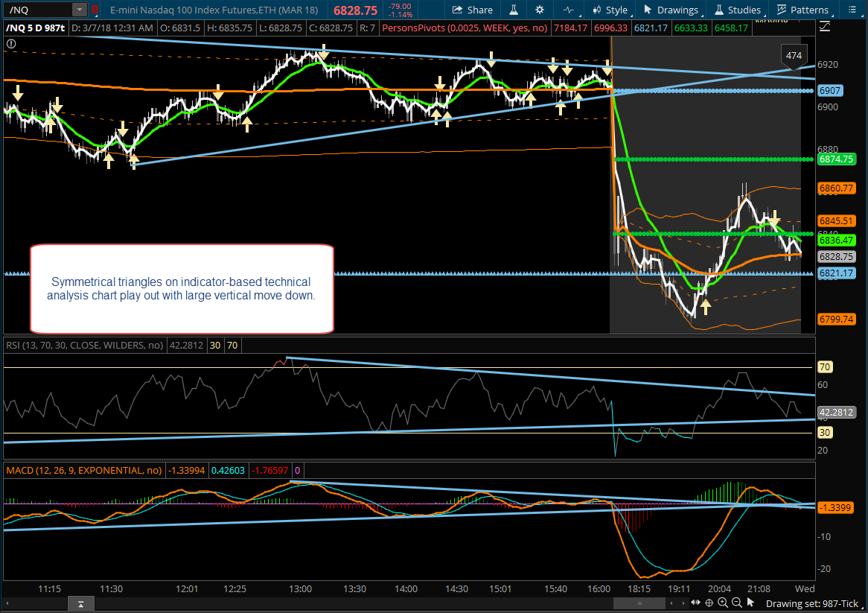Click the E-mini Nasdaq 100 description text

(x=214, y=10)
